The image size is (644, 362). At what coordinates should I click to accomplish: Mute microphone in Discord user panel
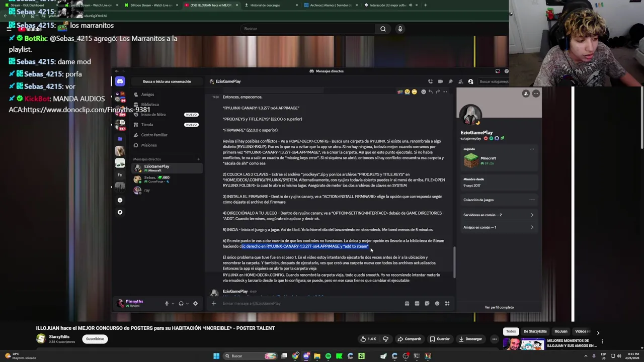coord(167,303)
